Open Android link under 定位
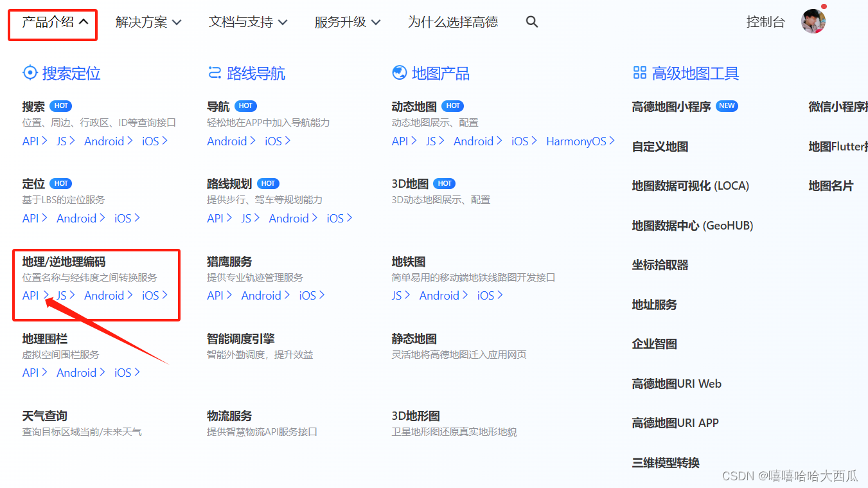 [81, 218]
